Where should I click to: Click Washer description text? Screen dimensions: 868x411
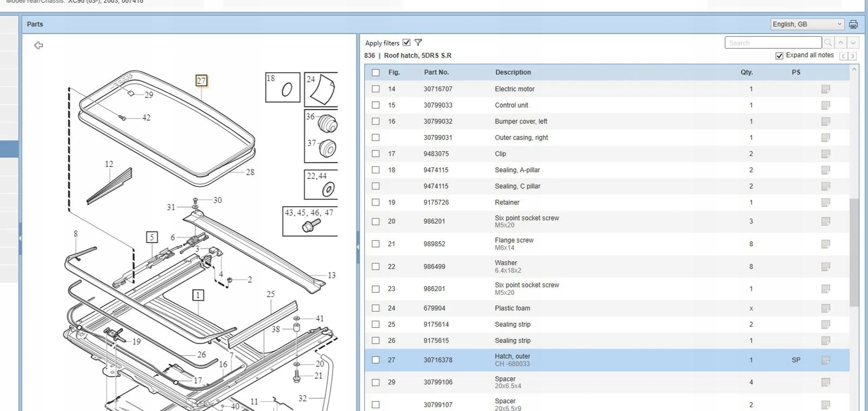(506, 263)
